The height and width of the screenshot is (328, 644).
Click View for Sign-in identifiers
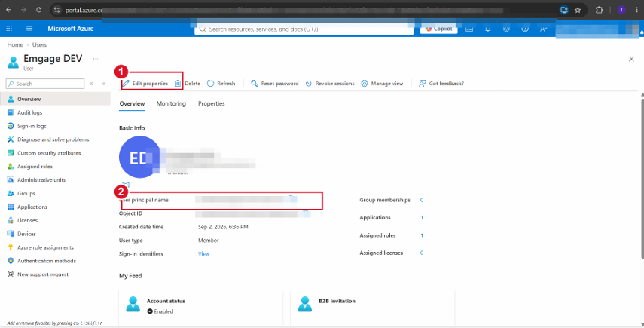(203, 254)
